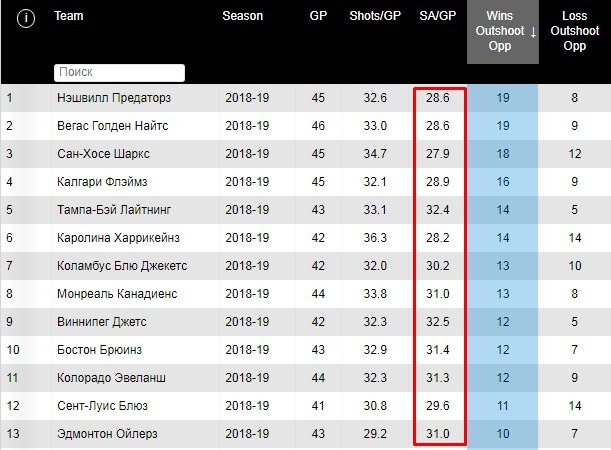This screenshot has height=450, width=611.
Task: Click the Каролина Харрикейнз team name
Action: [x=119, y=238]
